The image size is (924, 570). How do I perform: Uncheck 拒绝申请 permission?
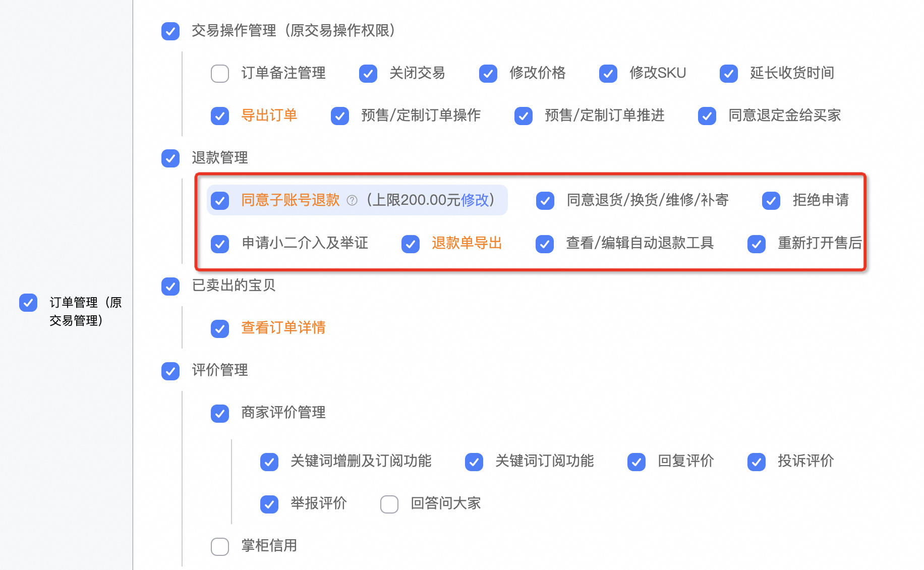point(771,201)
